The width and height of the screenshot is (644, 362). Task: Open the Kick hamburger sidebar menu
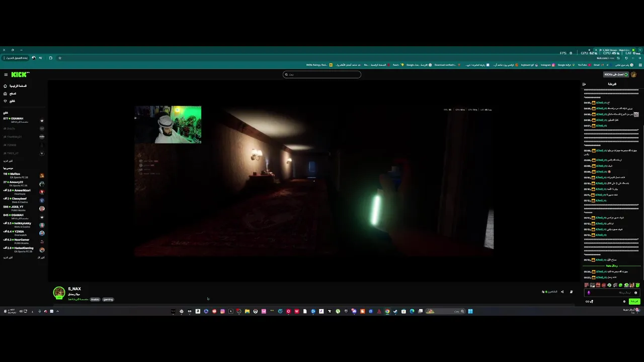[x=6, y=74]
